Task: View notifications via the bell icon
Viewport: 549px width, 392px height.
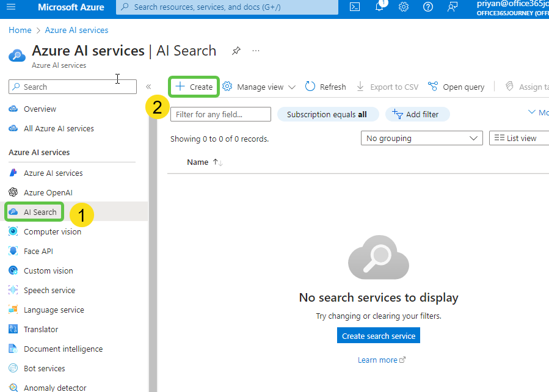Action: [379, 8]
